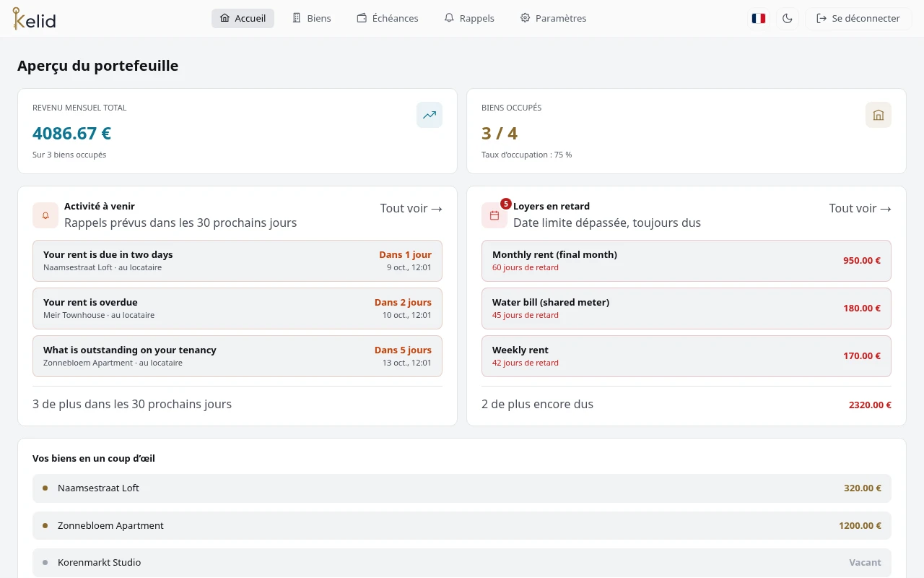Open the Monthly rent (final month) overdue item
Image resolution: width=924 pixels, height=578 pixels.
point(687,261)
